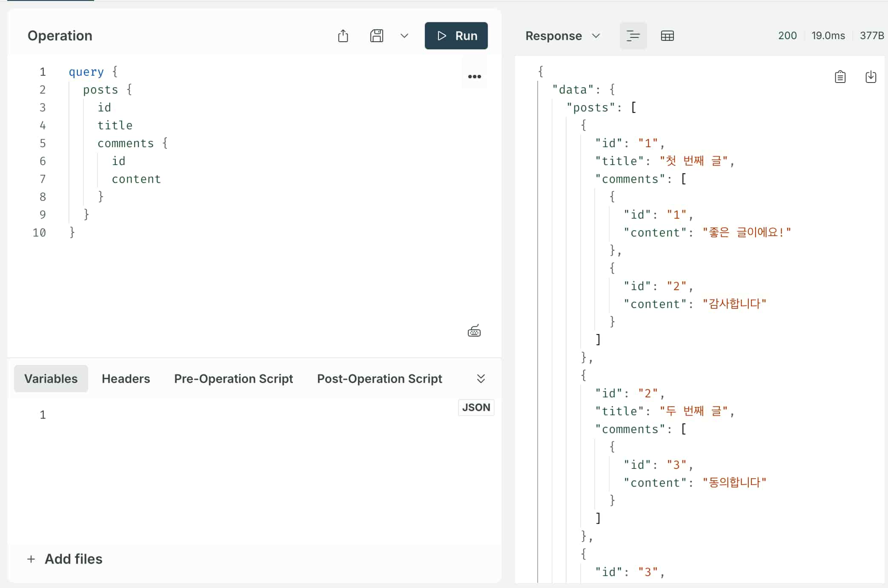Screen dimensions: 888x588
Task: Open the three-dot operation options menu
Action: coord(474,77)
